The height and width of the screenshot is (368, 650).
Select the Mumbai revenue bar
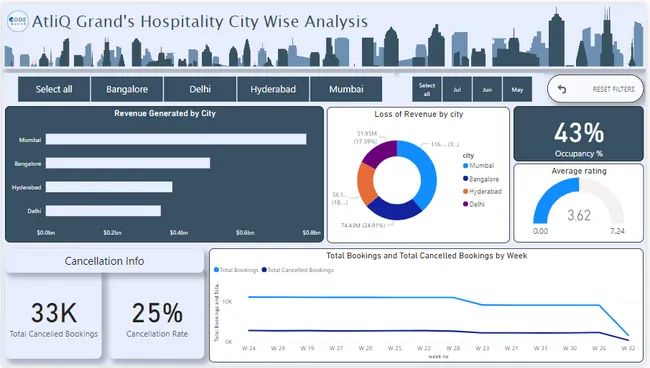(176, 139)
